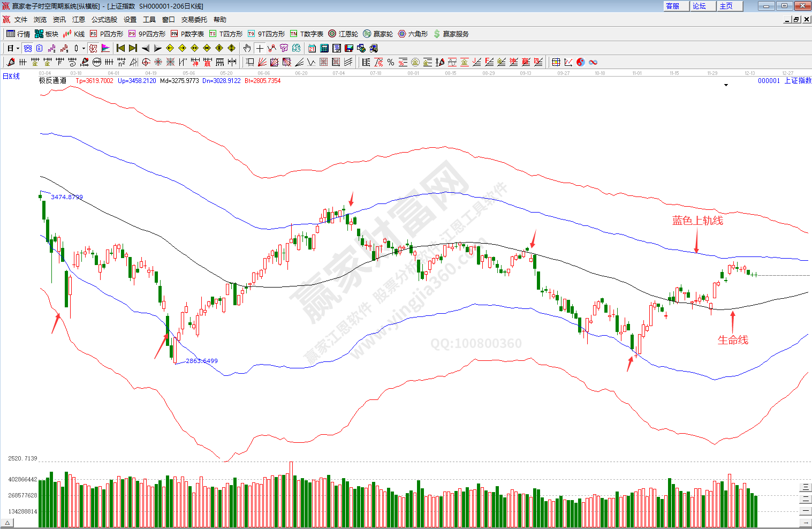This screenshot has width=812, height=529.
Task: Jump to first bar with skip-back arrow
Action: point(120,48)
